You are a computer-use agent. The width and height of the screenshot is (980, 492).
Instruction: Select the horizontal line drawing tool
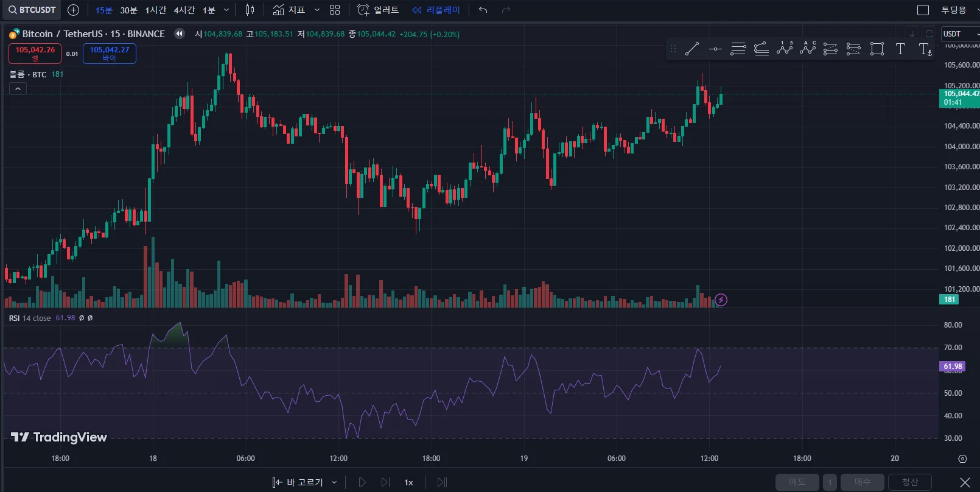715,49
